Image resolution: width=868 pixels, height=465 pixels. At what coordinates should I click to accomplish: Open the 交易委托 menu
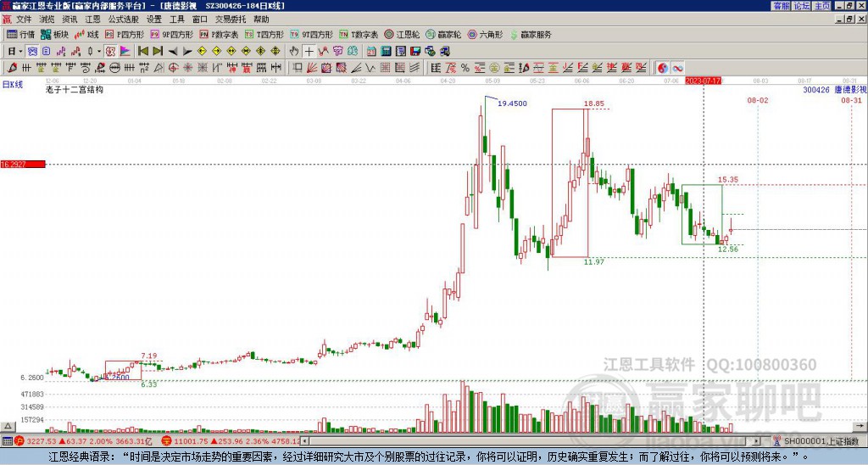(x=231, y=20)
